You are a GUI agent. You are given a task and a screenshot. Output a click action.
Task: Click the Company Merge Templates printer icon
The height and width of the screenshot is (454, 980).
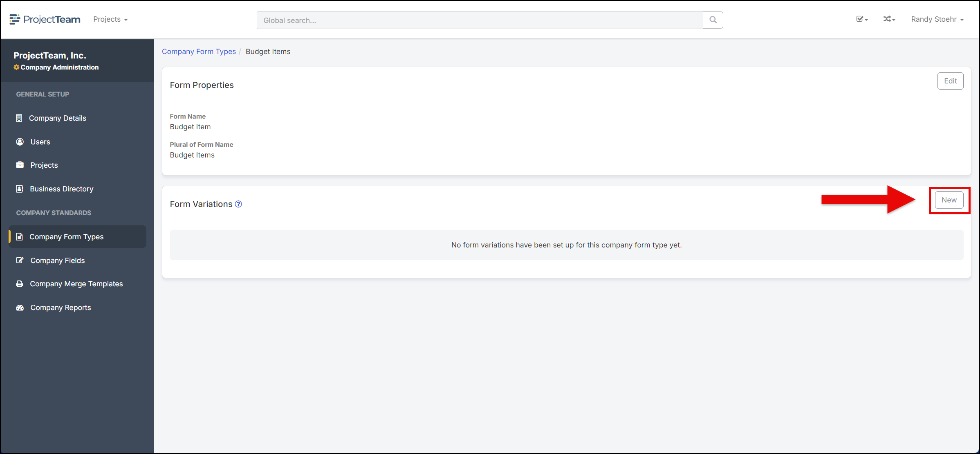pos(19,284)
